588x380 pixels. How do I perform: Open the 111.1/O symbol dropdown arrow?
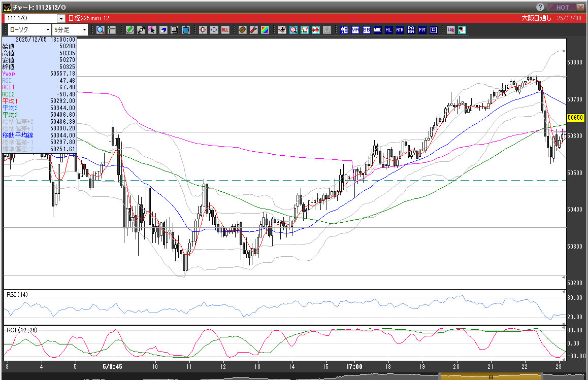[61, 18]
